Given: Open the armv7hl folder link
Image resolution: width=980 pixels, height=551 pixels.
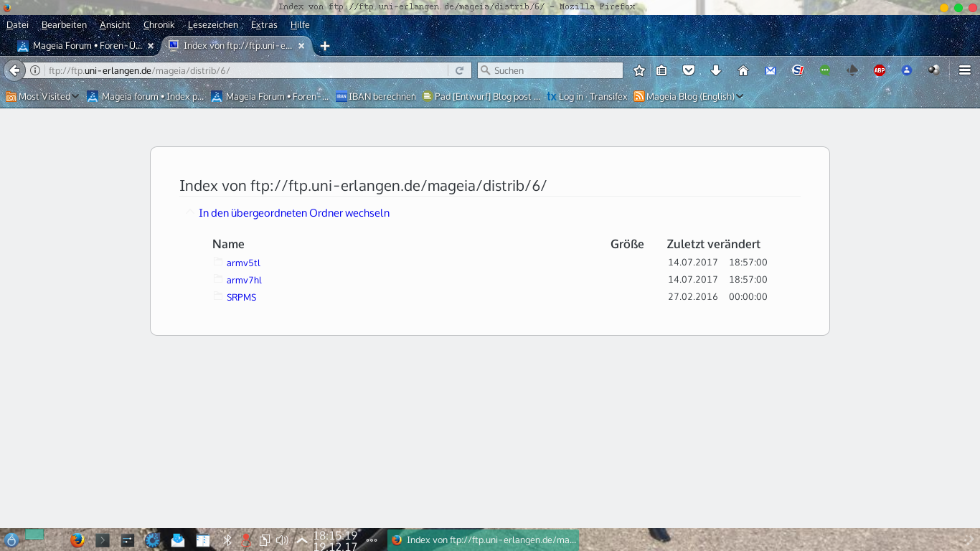Looking at the screenshot, I should click(x=244, y=280).
